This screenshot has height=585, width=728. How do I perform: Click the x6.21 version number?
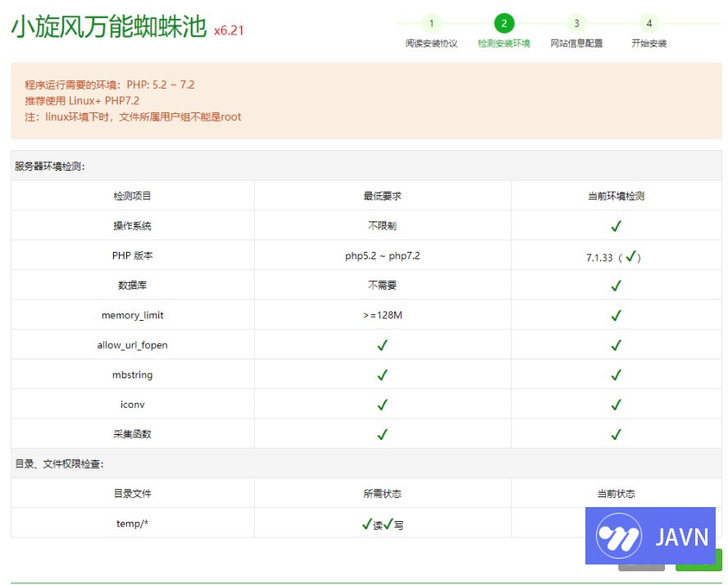click(x=229, y=30)
